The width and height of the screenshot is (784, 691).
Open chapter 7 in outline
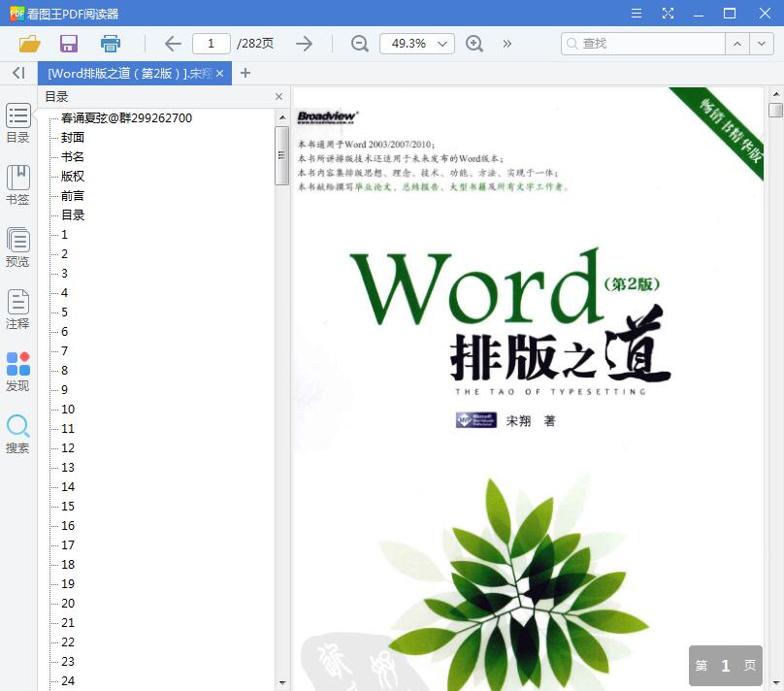point(64,350)
